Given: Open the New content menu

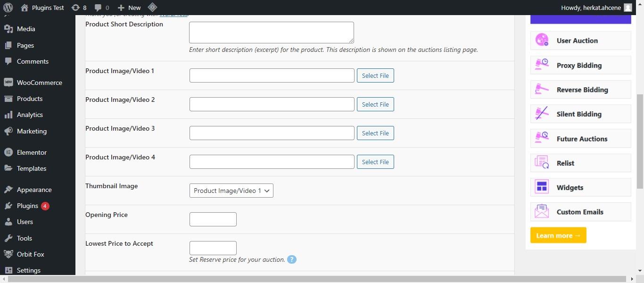Looking at the screenshot, I should (x=129, y=8).
